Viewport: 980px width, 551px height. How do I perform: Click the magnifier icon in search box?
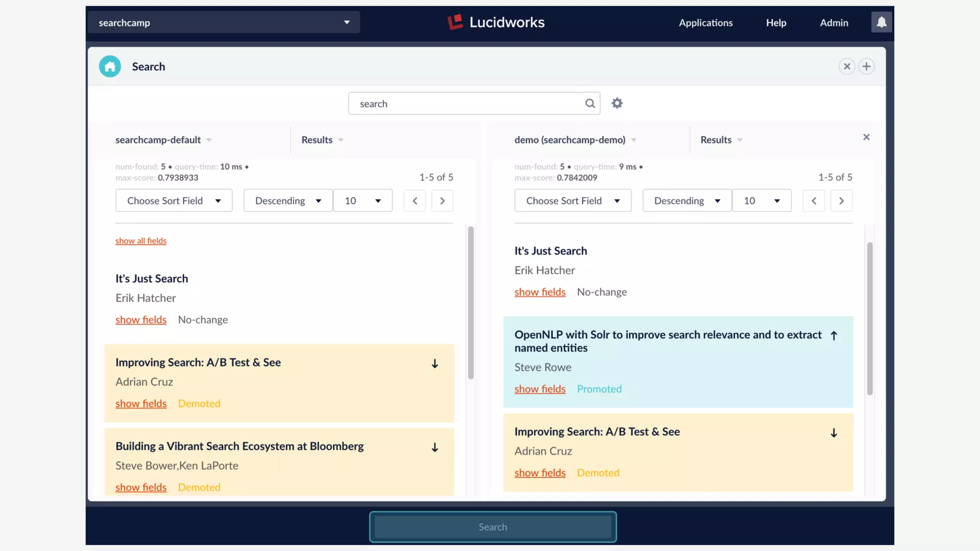point(590,103)
